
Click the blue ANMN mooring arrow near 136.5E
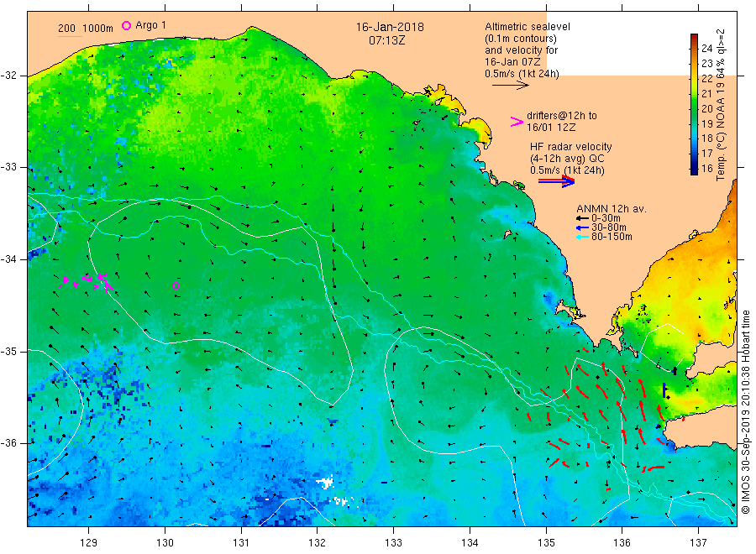point(664,390)
